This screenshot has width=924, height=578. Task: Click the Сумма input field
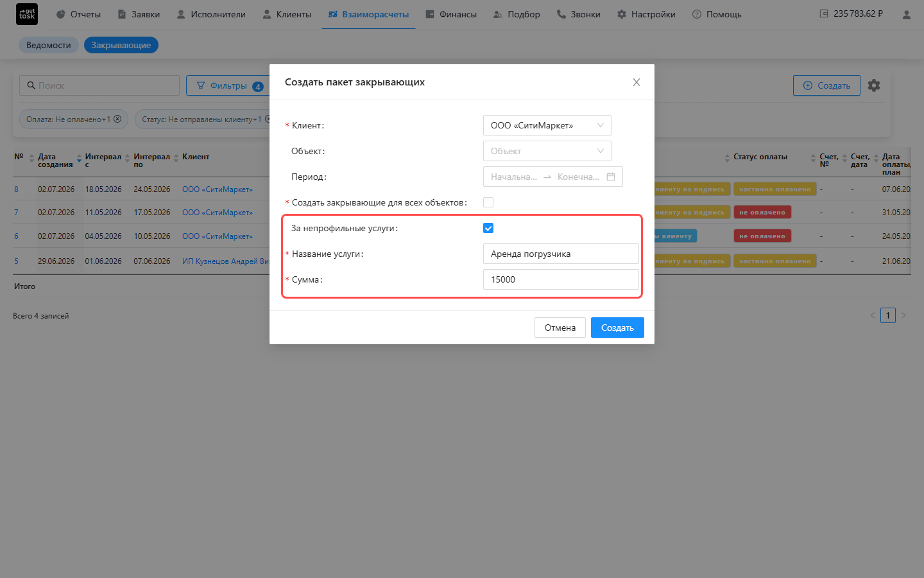pos(561,279)
